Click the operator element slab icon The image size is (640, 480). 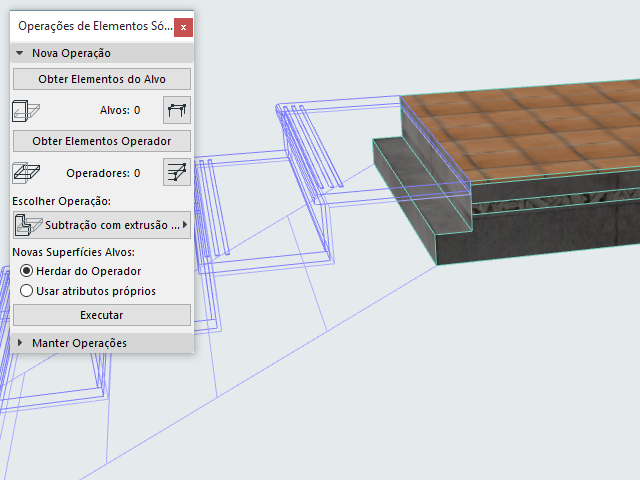pyautogui.click(x=25, y=172)
